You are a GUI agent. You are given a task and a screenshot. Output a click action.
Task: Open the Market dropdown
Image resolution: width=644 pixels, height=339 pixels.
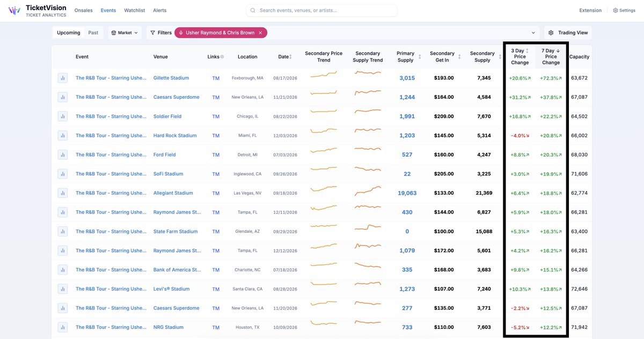(125, 33)
